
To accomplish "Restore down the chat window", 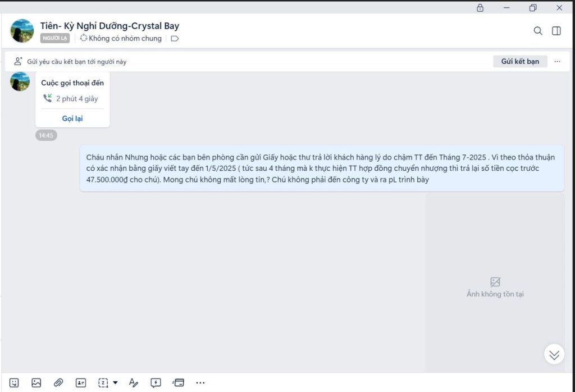I will (533, 8).
